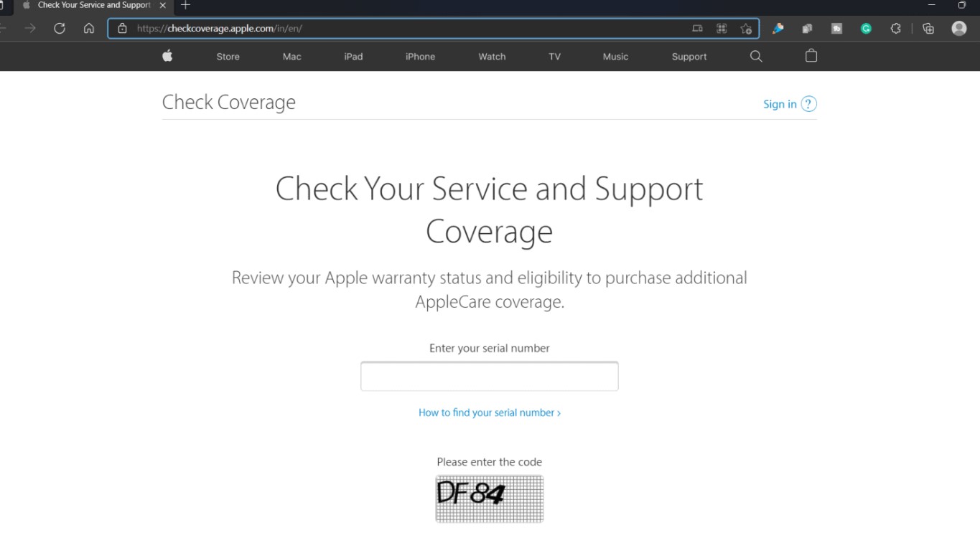Click the 'Check Your Service and Support Coverage' heading

(x=490, y=210)
